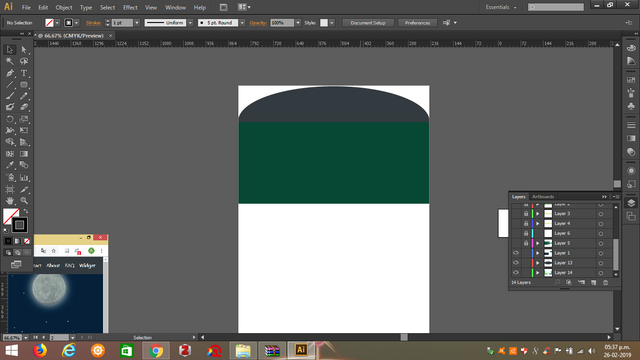Click the Change Screen Mode icon
This screenshot has height=360, width=640.
click(x=16, y=264)
